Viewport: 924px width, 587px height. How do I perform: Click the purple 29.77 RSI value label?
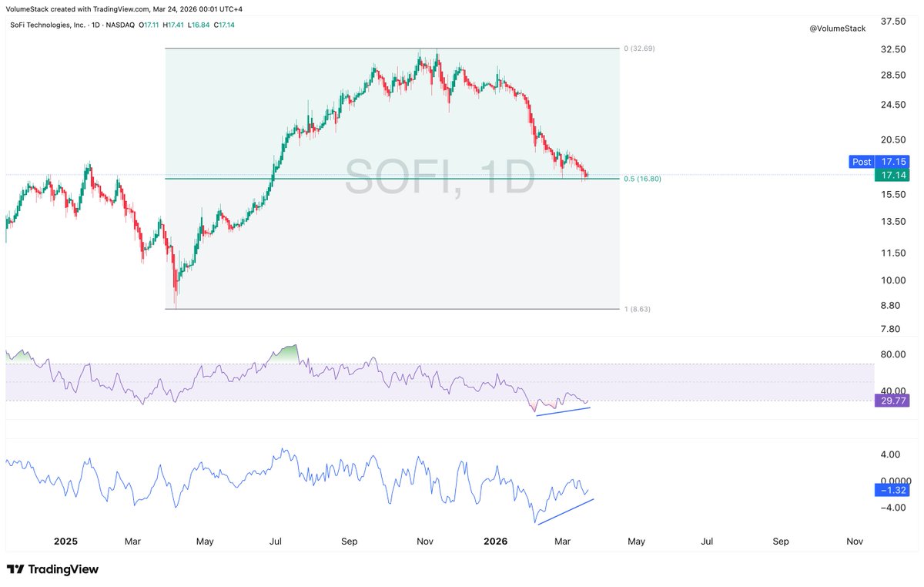(892, 401)
